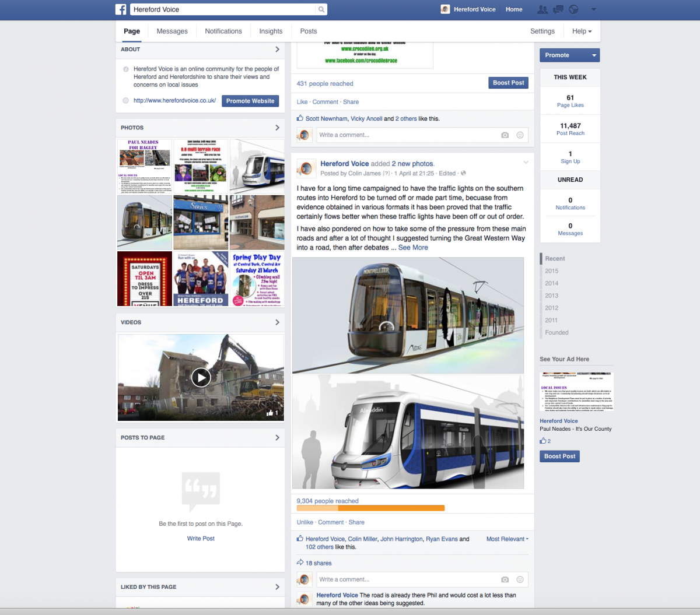This screenshot has width=700, height=615.
Task: Open the Spring Play Day photo thumbnail
Action: (x=257, y=279)
